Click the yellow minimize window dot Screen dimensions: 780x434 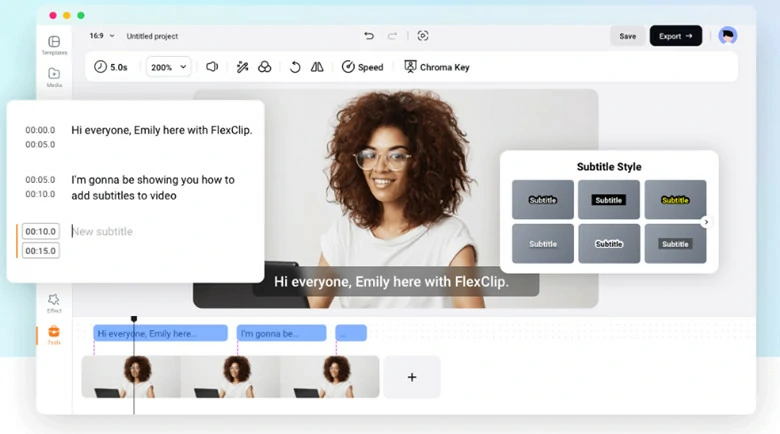pos(67,15)
